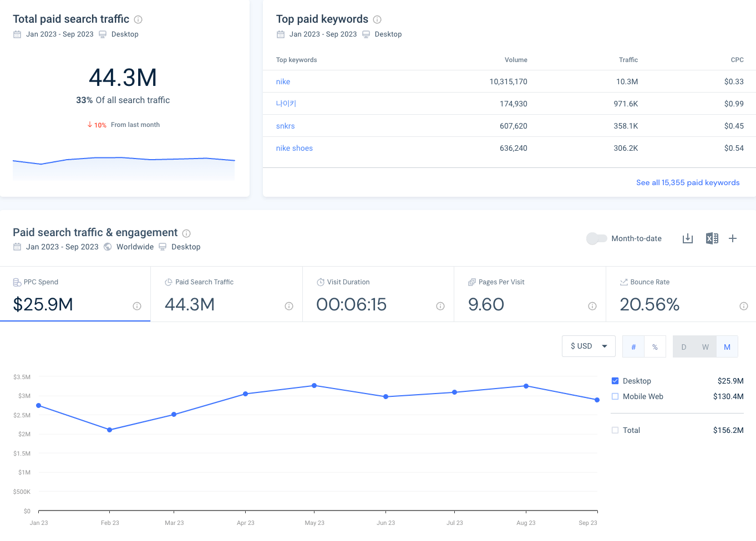Image resolution: width=756 pixels, height=541 pixels.
Task: Switch chart to percent (%) view
Action: pos(655,346)
